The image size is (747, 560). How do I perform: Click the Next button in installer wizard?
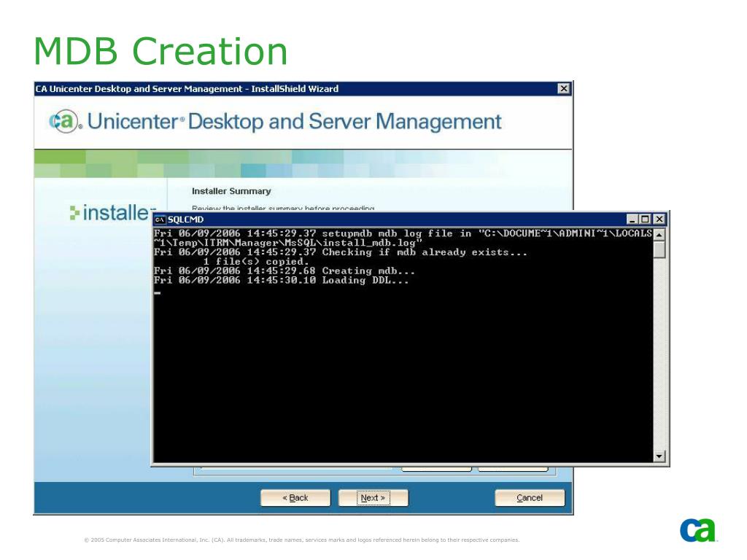[373, 497]
